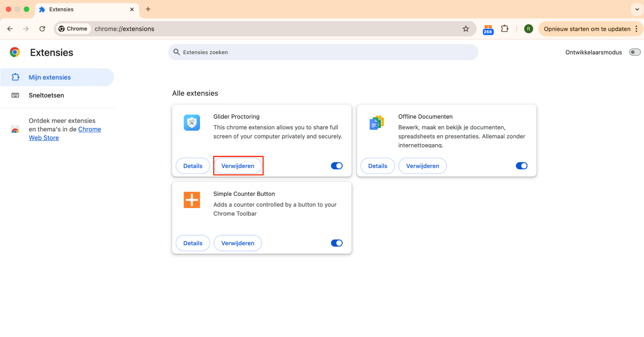Screen dimensions: 644x337
Task: Bookmark the page with the star icon
Action: [466, 29]
